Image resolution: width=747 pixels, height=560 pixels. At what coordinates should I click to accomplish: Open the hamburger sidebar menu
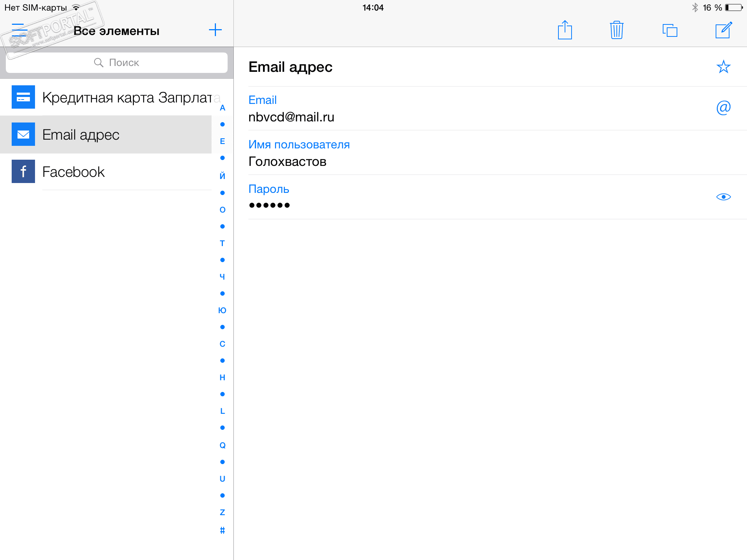[x=20, y=30]
